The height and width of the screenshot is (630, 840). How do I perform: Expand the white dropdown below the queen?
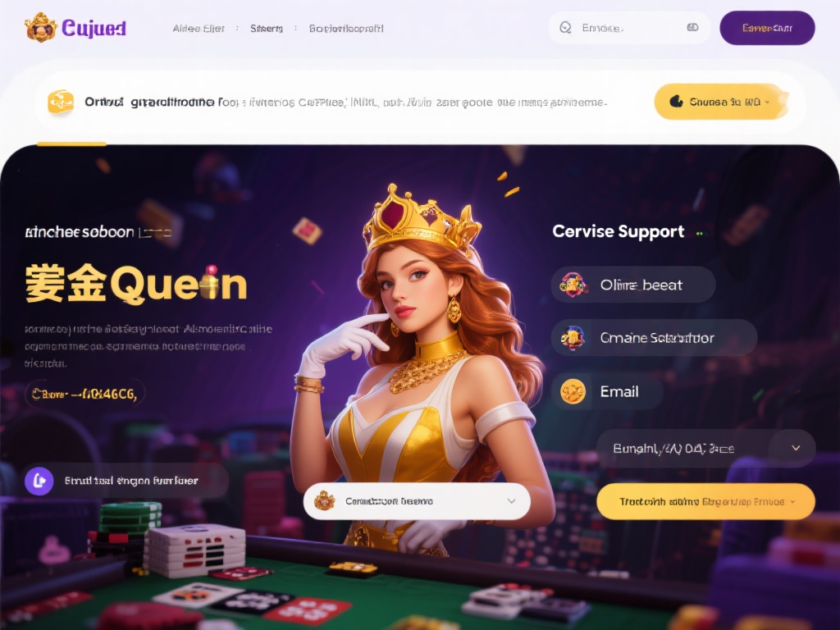417,501
